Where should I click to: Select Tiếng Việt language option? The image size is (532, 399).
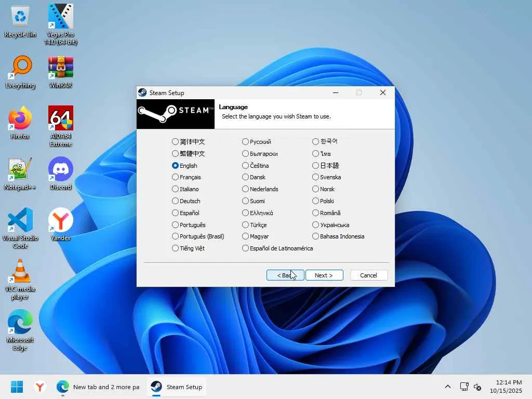(x=189, y=248)
